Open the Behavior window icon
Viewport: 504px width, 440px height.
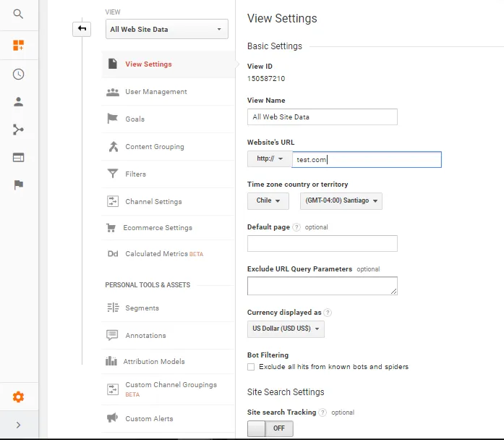pyautogui.click(x=18, y=157)
